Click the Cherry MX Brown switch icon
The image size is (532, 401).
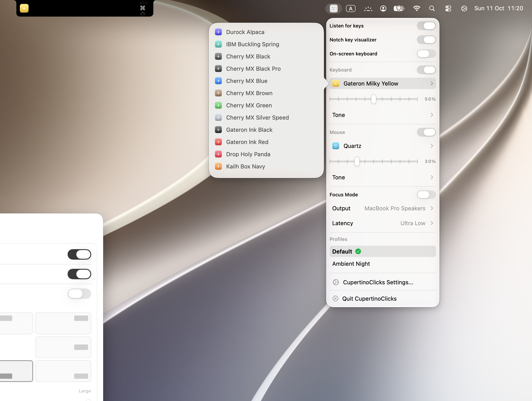tap(218, 93)
